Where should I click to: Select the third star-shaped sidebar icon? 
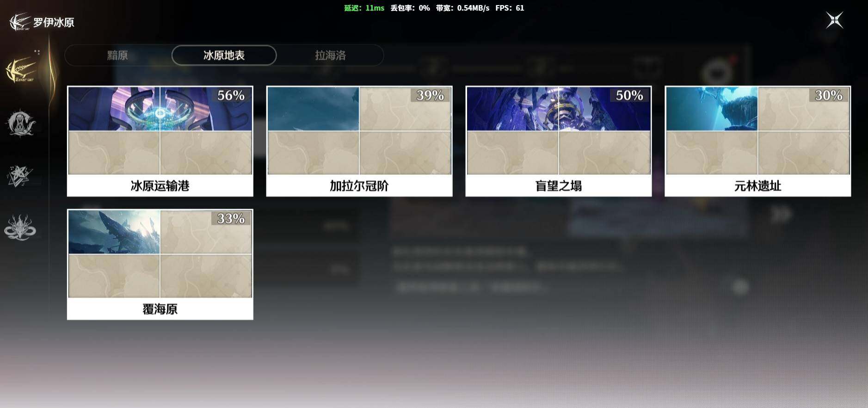pos(19,176)
